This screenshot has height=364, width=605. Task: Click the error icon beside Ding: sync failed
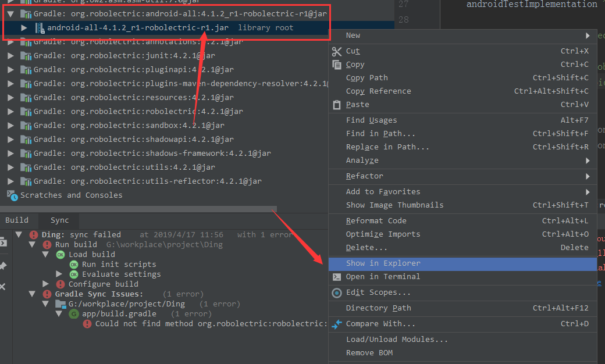(x=34, y=235)
